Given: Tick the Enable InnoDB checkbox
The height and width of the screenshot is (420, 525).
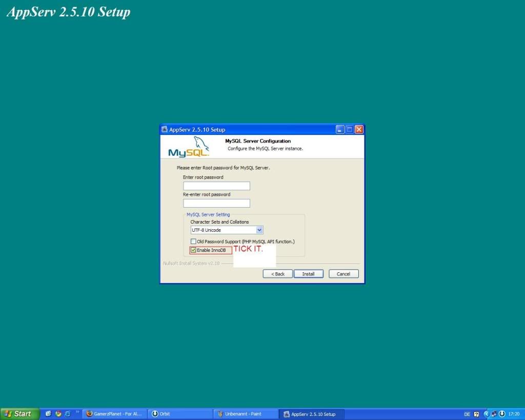Looking at the screenshot, I should pyautogui.click(x=193, y=250).
